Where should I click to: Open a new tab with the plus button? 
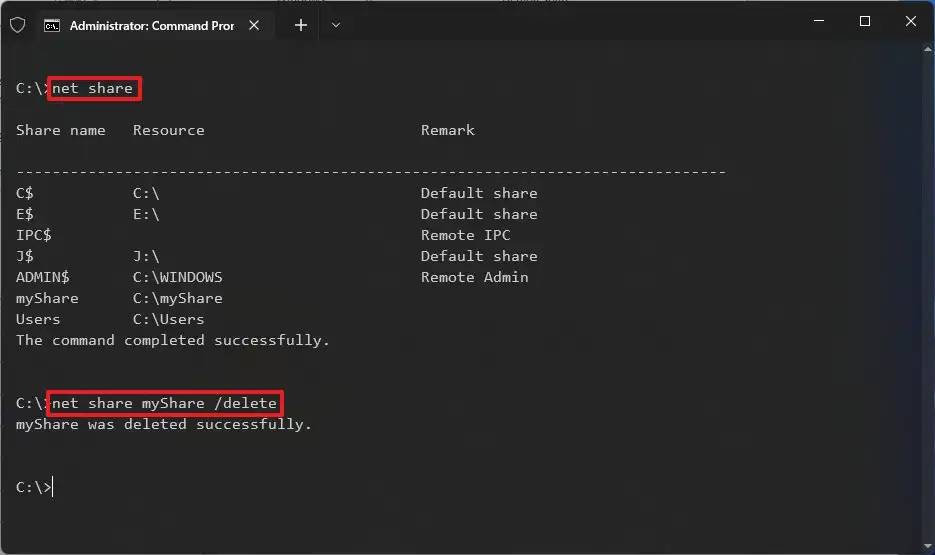(x=301, y=25)
